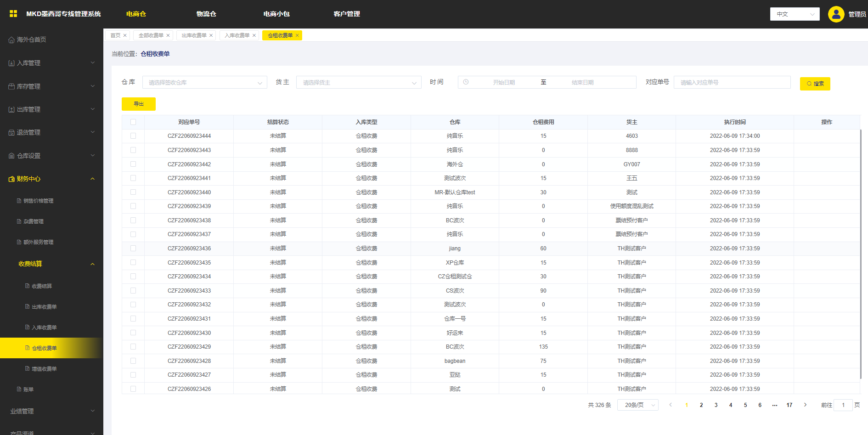This screenshot has height=435, width=868.
Task: Click the vertical table scrollbar
Action: coord(861,253)
